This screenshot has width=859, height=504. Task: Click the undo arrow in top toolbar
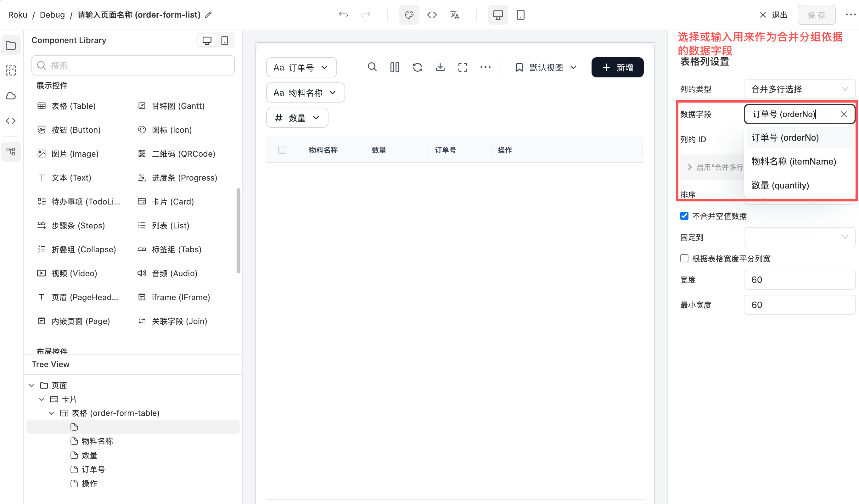[343, 15]
